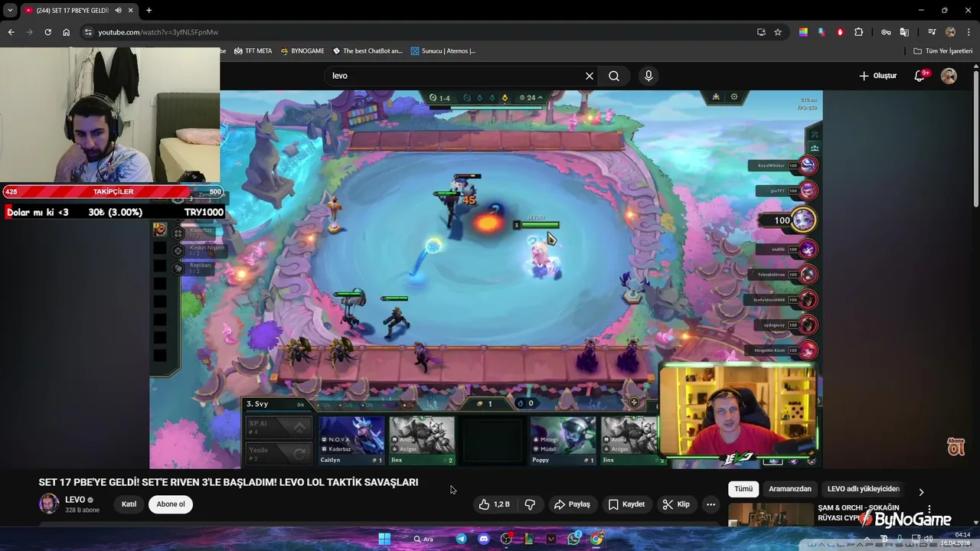Open the video more actions menu
980x551 pixels.
pyautogui.click(x=710, y=504)
